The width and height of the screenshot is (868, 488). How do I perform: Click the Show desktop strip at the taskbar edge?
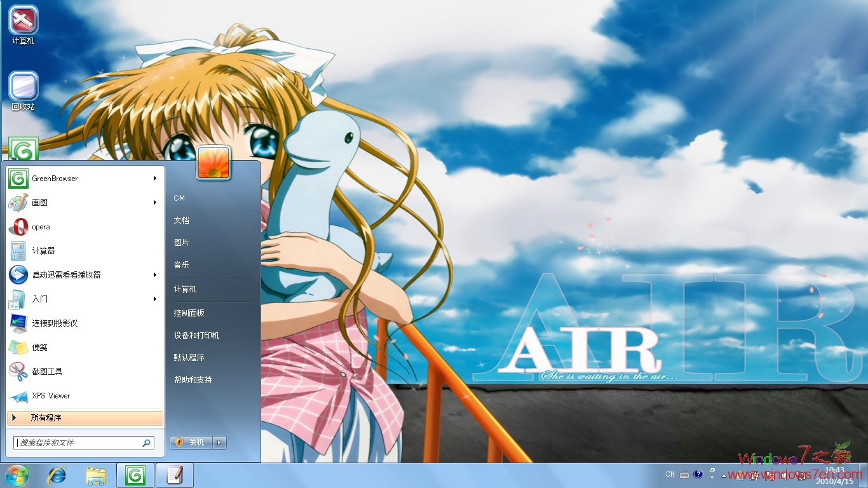point(863,475)
